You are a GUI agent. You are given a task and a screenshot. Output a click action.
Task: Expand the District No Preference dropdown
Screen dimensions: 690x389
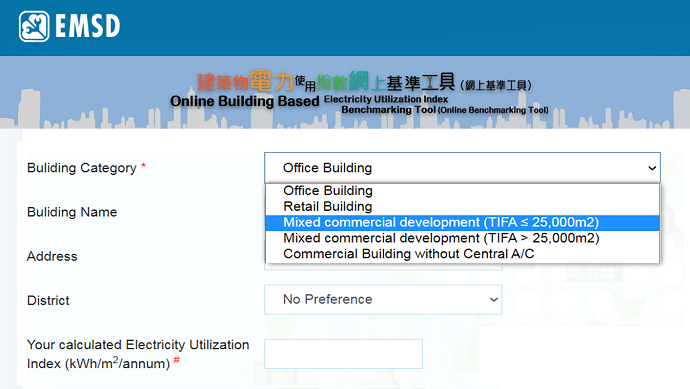pyautogui.click(x=383, y=300)
